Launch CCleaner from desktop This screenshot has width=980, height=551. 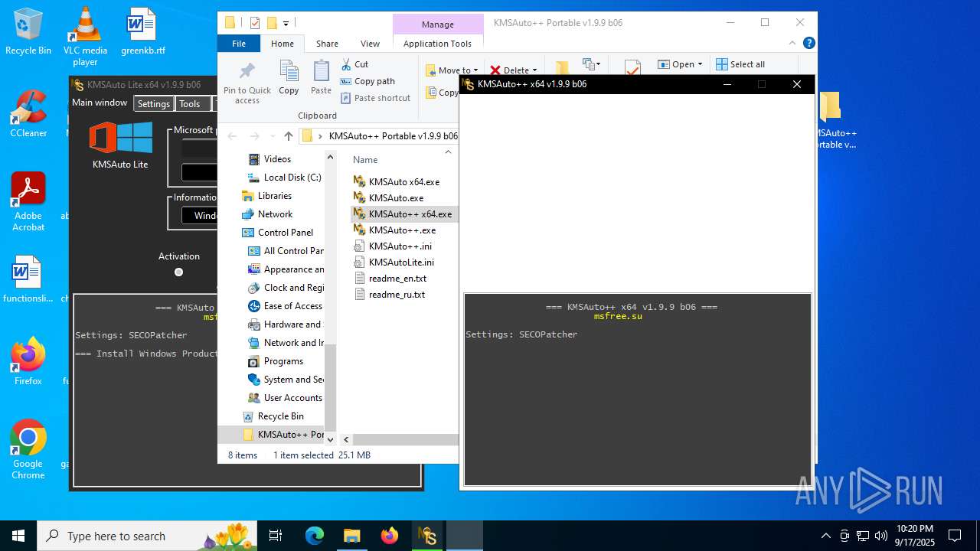pos(28,113)
